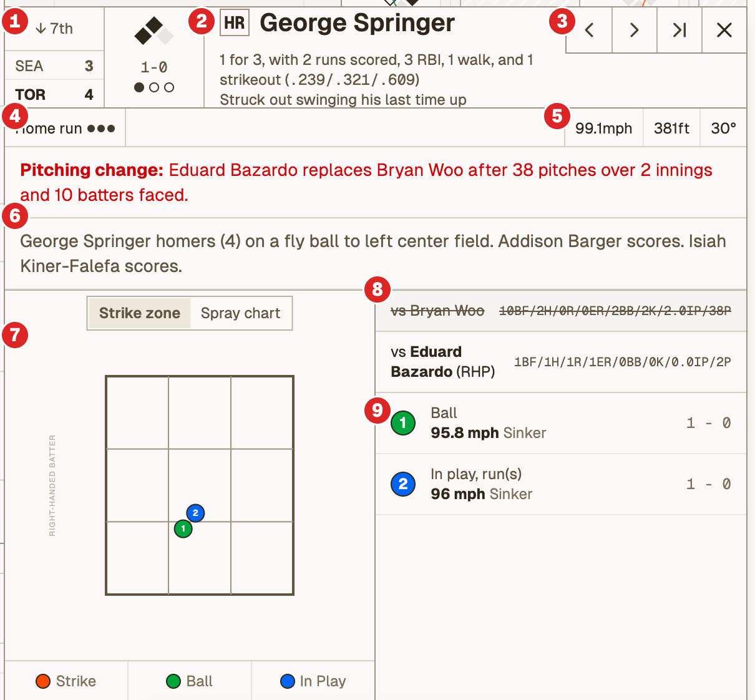Click the green pitch marker numbered 1
Image resolution: width=755 pixels, height=700 pixels.
pyautogui.click(x=183, y=529)
